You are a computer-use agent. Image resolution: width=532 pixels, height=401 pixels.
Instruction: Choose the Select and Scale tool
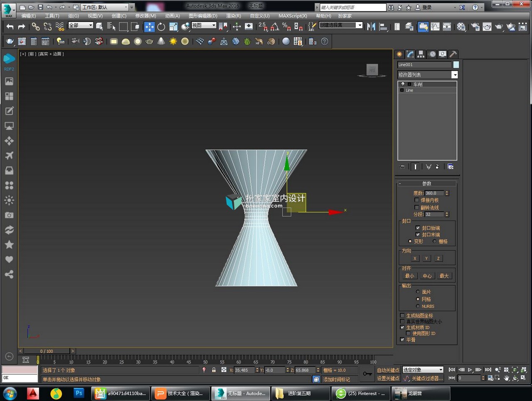(173, 27)
